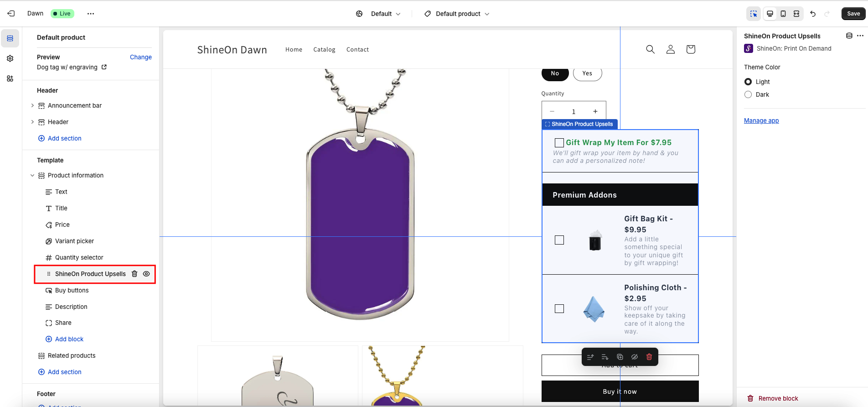Open the Home nav link
The height and width of the screenshot is (407, 868).
(x=294, y=49)
